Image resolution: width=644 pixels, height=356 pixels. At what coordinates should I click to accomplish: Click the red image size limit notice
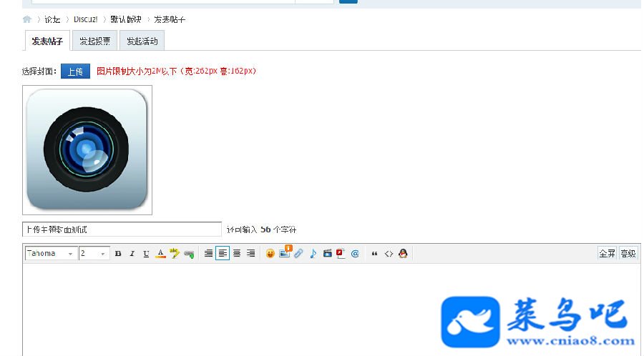tap(177, 71)
